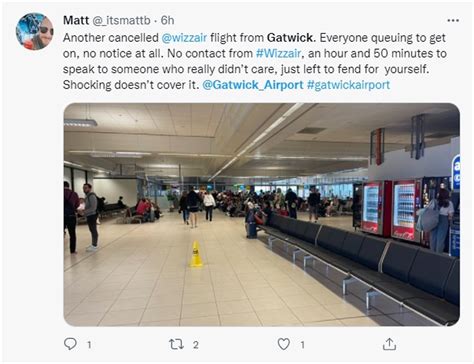Open the #Wizzair hashtag

coord(278,53)
